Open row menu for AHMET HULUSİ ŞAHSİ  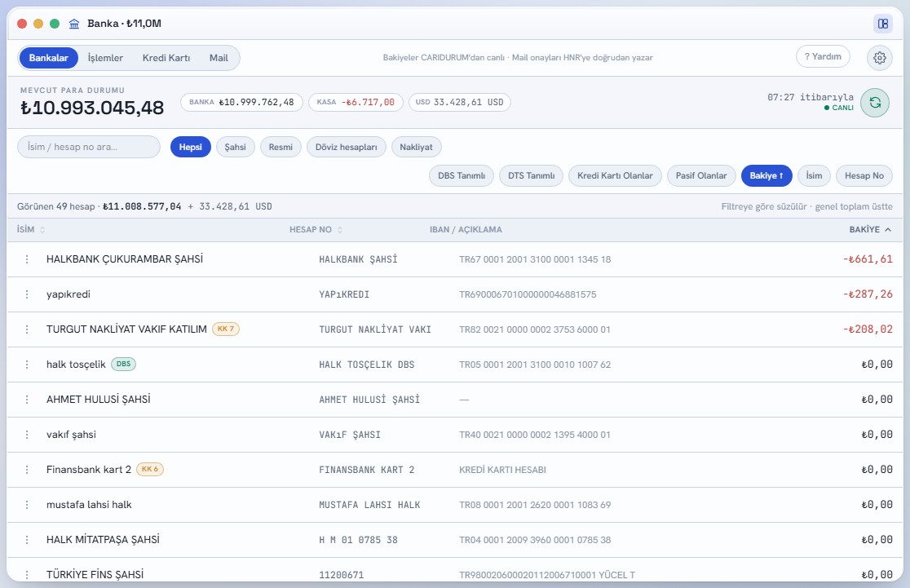tap(27, 400)
